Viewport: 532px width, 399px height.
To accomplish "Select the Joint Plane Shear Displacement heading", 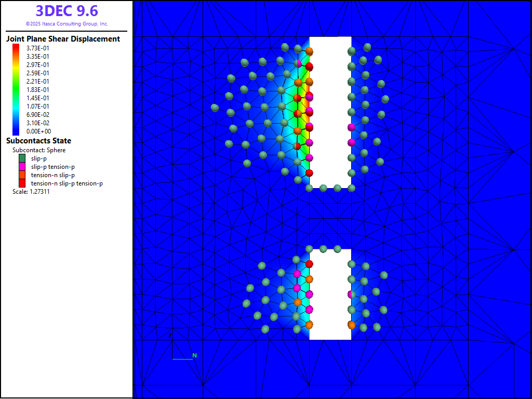I will click(x=63, y=39).
